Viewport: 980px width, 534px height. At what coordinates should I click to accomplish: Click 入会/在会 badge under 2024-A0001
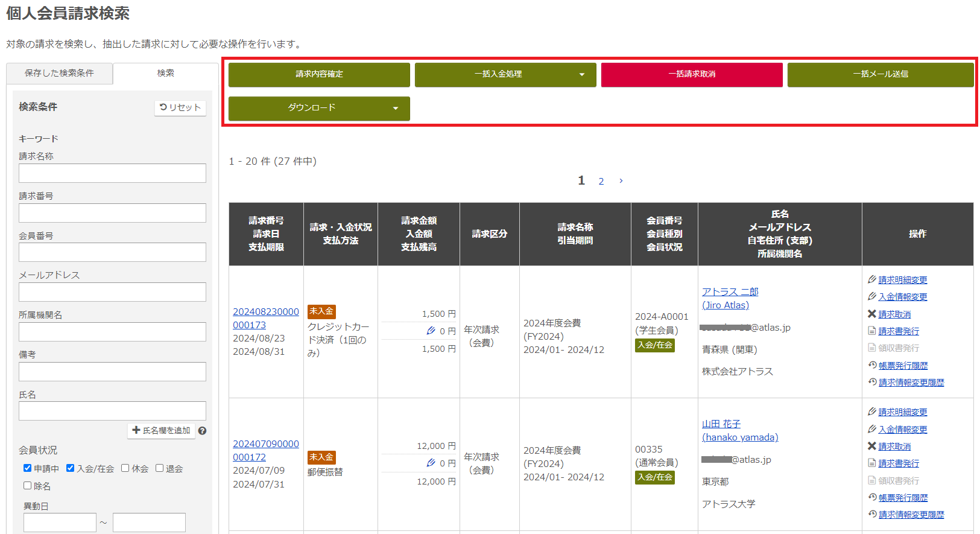tap(655, 345)
